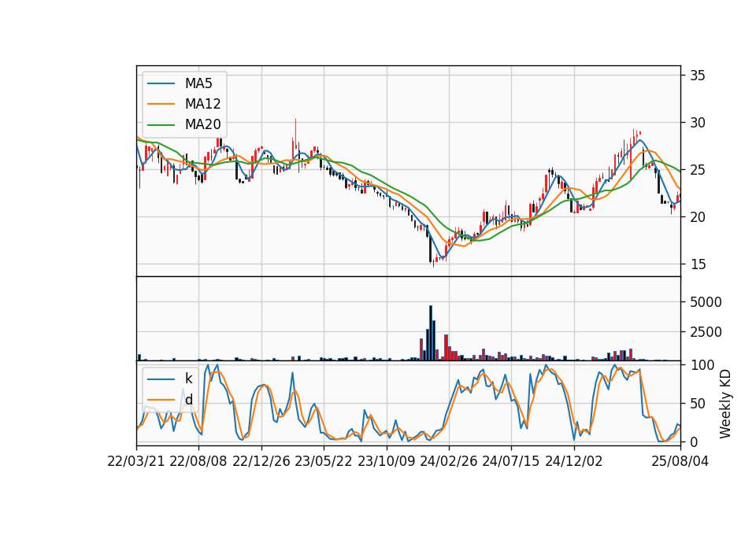Click the price axis value 25
Image resolution: width=756 pixels, height=543 pixels.
pyautogui.click(x=698, y=170)
